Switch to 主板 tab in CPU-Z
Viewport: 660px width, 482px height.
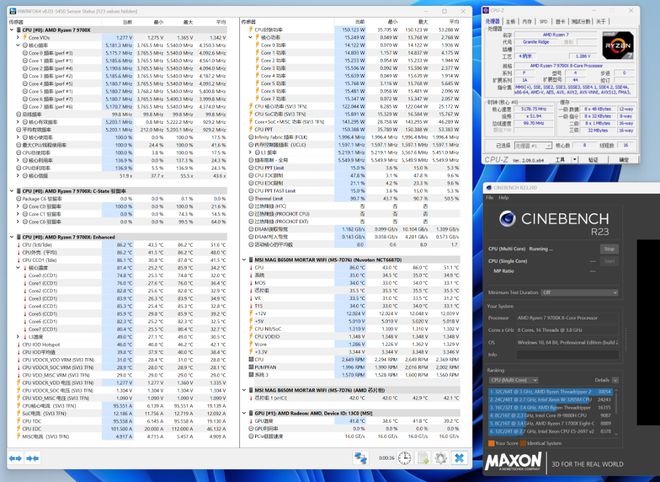pos(510,21)
